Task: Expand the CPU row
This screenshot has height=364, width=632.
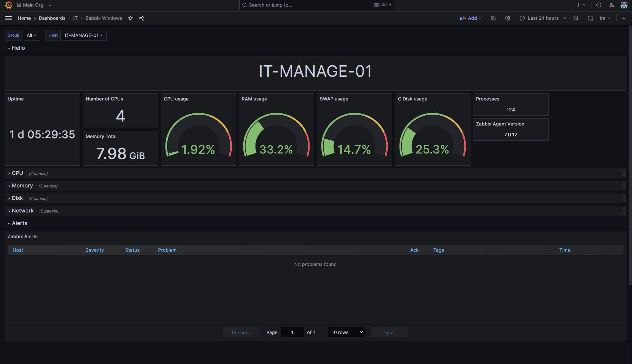Action: pos(15,173)
